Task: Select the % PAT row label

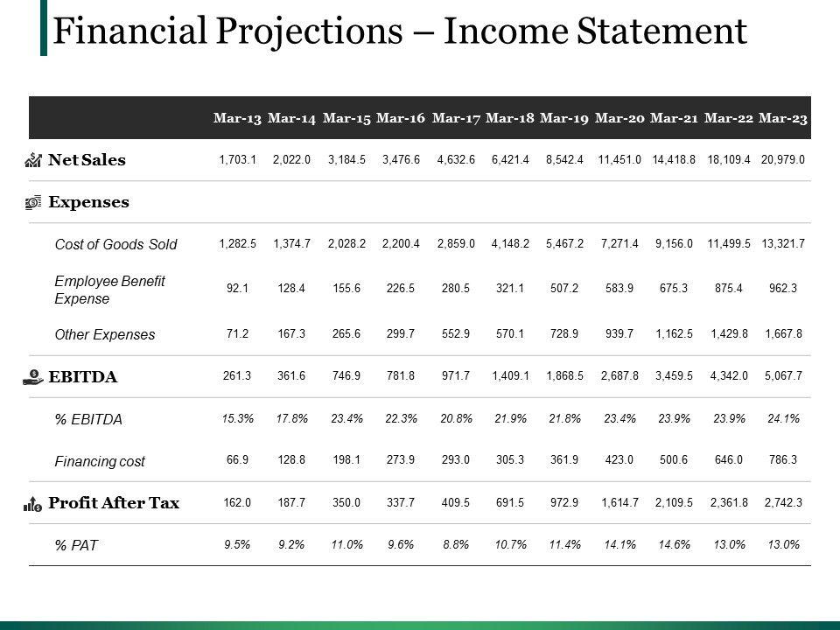Action: (x=76, y=545)
